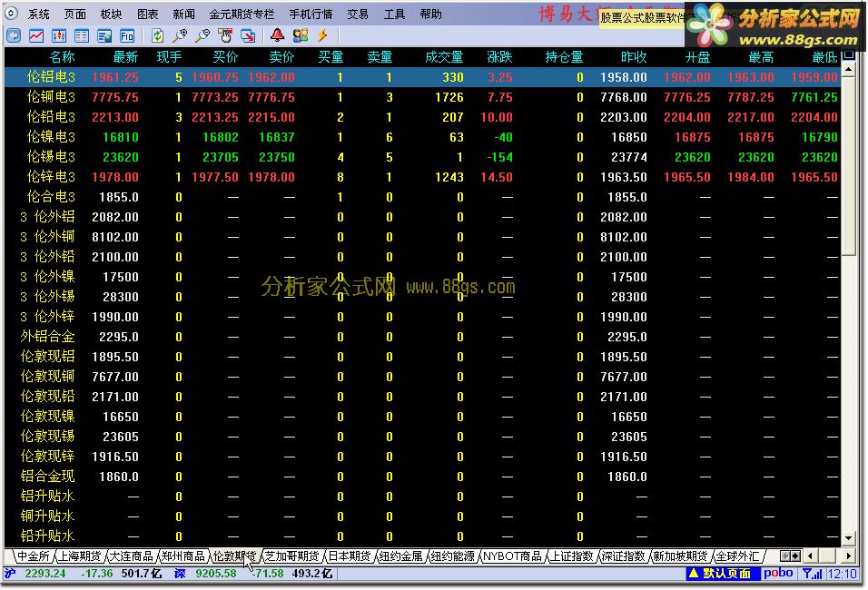
Task: Select the 伦锌电3 row
Action: click(x=422, y=177)
